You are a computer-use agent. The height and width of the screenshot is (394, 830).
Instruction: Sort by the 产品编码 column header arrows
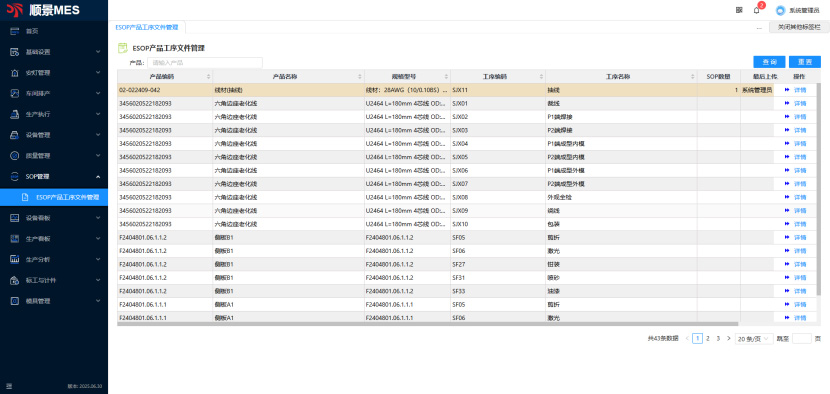coord(209,77)
